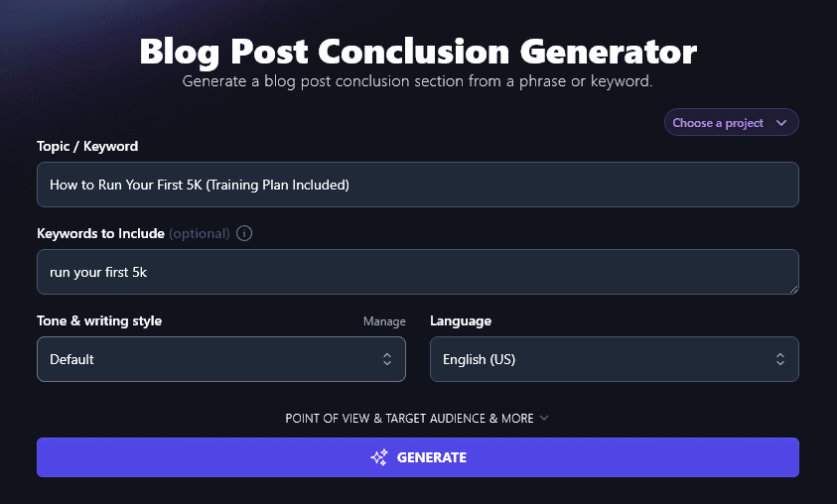Viewport: 837px width, 504px height.
Task: Click the Keywords to Include label text
Action: [x=100, y=234]
